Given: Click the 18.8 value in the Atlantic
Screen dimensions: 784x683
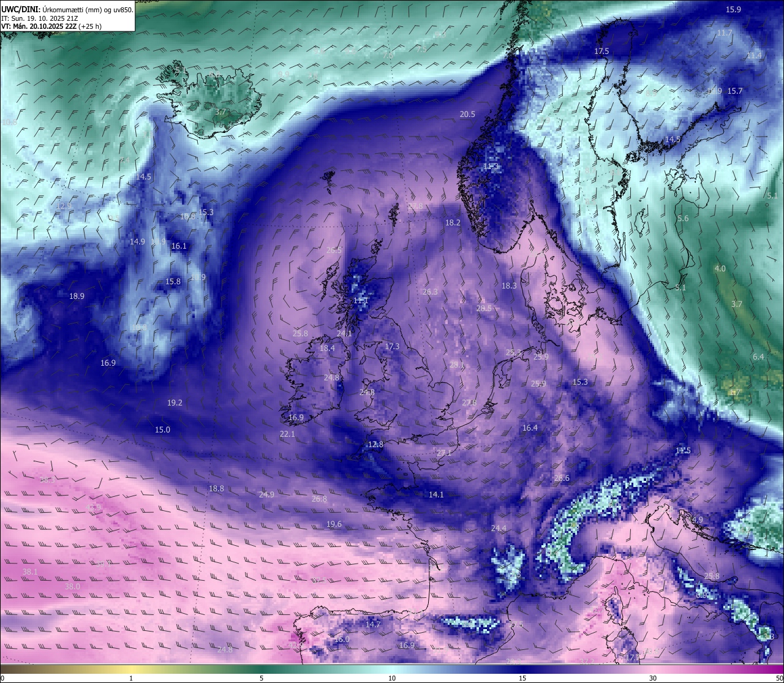Looking at the screenshot, I should tap(216, 489).
